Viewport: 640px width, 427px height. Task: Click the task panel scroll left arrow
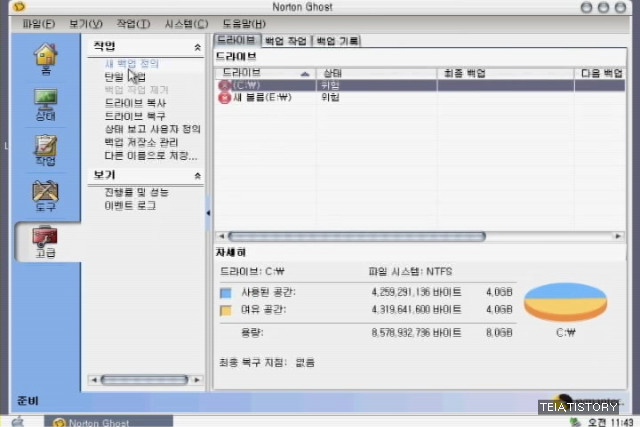[94, 380]
